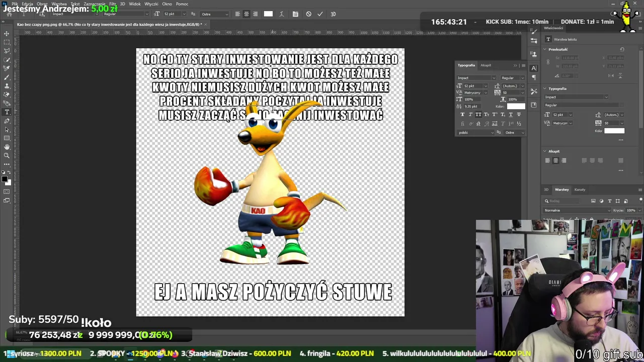The height and width of the screenshot is (362, 644).
Task: Open the Paragraph panel icon in dock
Action: [534, 77]
